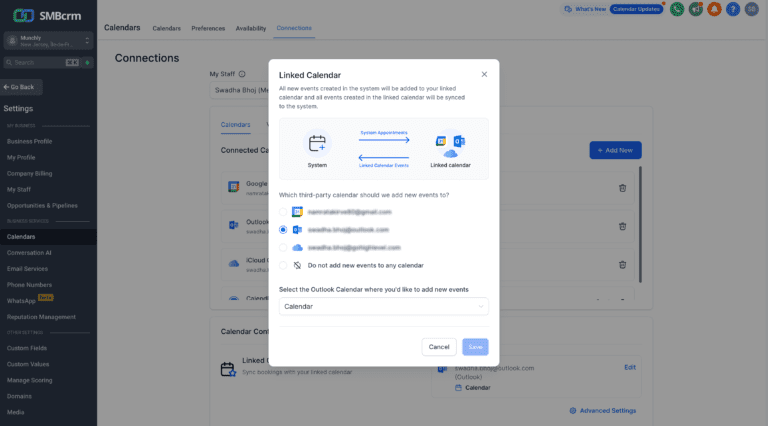Click the sidebar Search field
This screenshot has height=426, width=768.
(42, 63)
